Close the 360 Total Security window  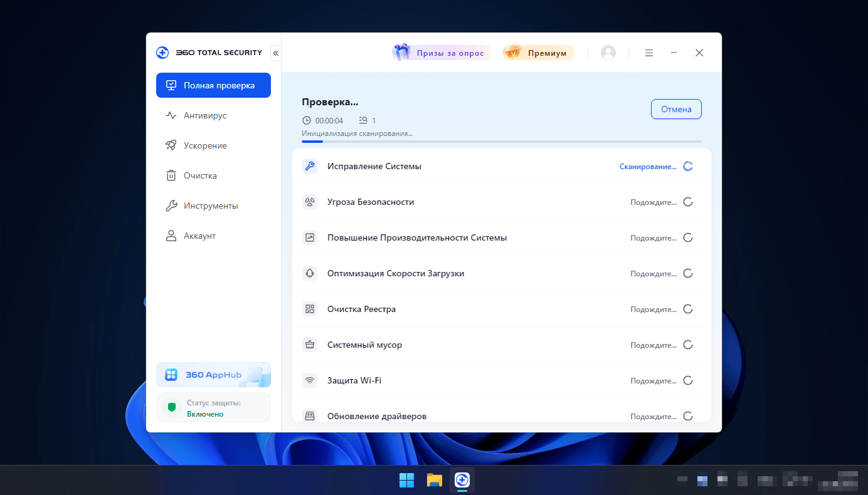699,53
